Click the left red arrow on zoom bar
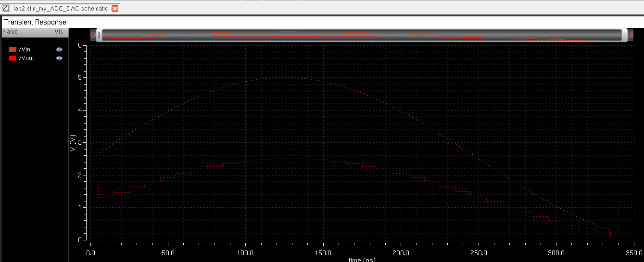644x262 pixels. [x=93, y=35]
